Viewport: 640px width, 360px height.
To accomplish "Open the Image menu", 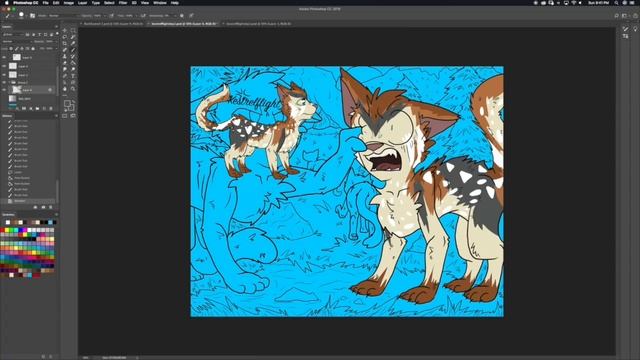I will (69, 2).
